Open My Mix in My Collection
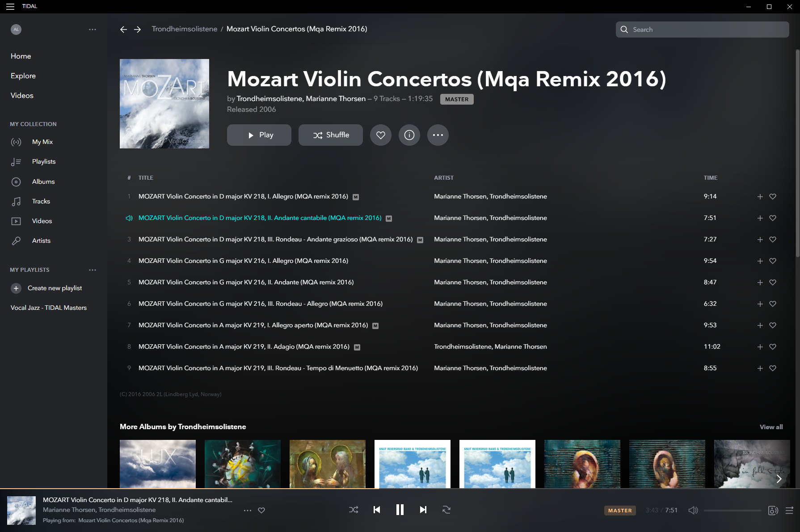This screenshot has width=800, height=532. [42, 142]
